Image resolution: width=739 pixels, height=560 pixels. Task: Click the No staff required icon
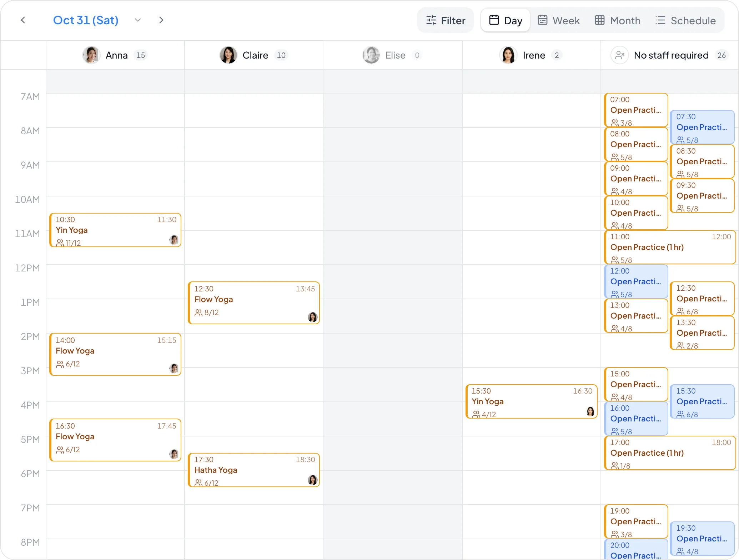[619, 55]
